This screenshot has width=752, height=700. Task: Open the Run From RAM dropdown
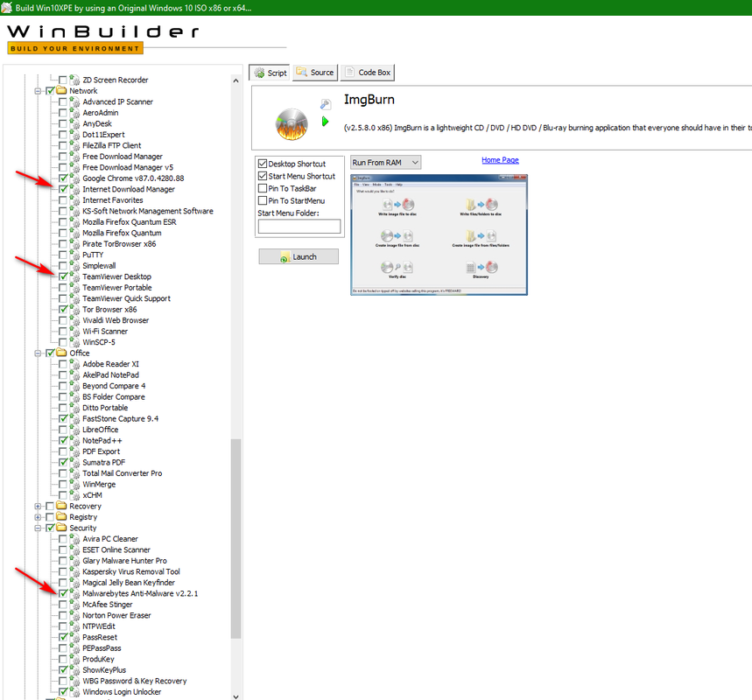point(385,163)
